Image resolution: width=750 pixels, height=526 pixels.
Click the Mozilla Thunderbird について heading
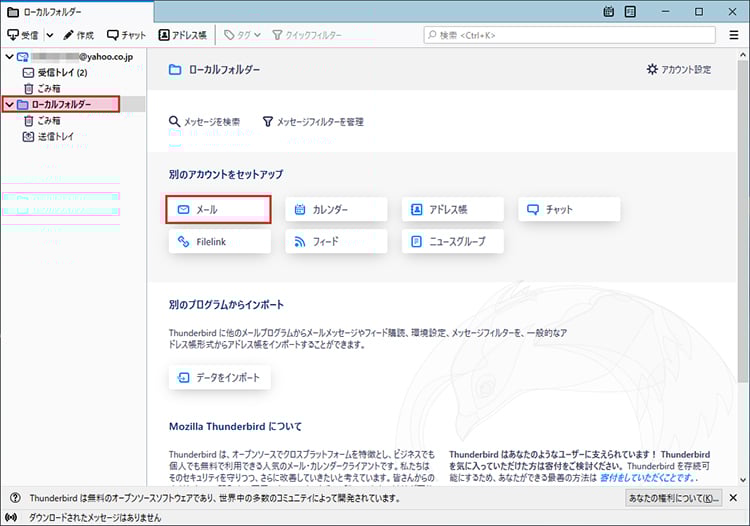235,427
